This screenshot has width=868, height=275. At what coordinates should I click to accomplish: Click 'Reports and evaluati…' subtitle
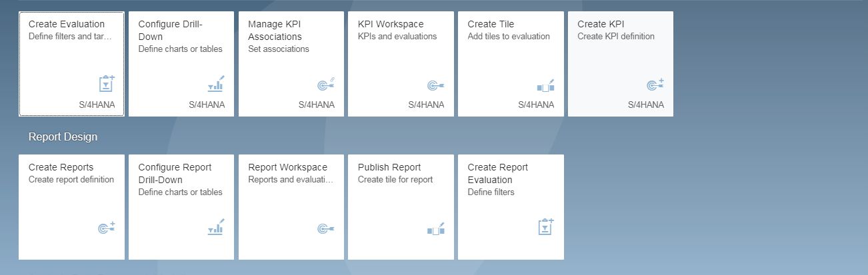pyautogui.click(x=291, y=180)
